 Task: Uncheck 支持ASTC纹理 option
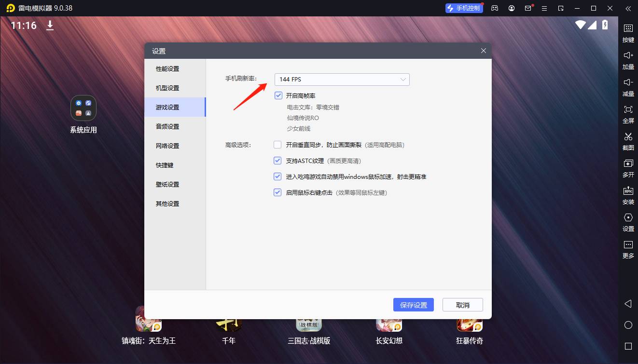tap(277, 161)
